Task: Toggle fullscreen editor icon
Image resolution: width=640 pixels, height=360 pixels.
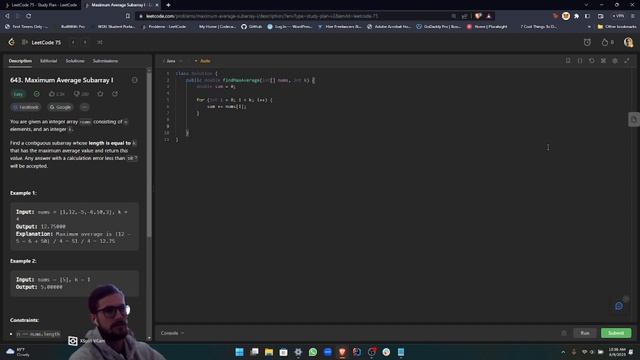Action: click(627, 61)
